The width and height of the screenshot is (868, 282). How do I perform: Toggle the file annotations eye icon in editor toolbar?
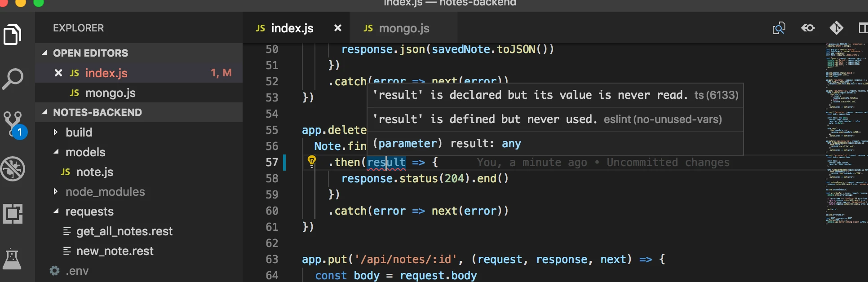click(x=807, y=28)
